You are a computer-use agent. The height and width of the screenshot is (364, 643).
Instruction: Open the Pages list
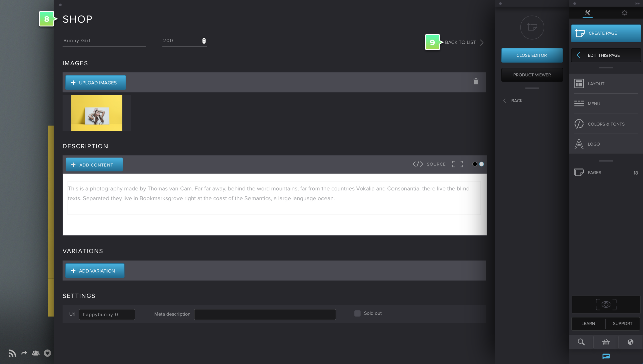pos(606,173)
